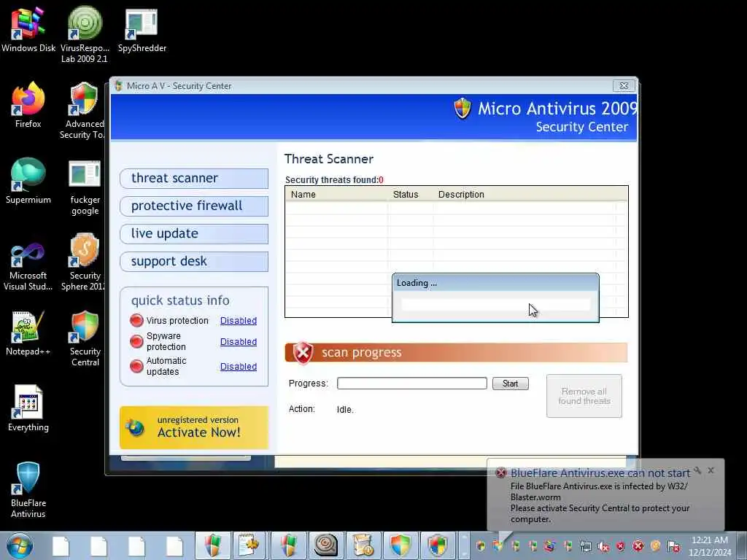Click Remove all found threats button

[x=584, y=396]
